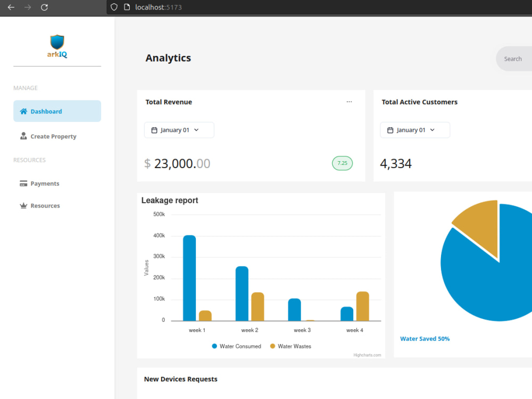The width and height of the screenshot is (532, 399).
Task: Click the week 4 gold Water Wastes bar
Action: (363, 306)
